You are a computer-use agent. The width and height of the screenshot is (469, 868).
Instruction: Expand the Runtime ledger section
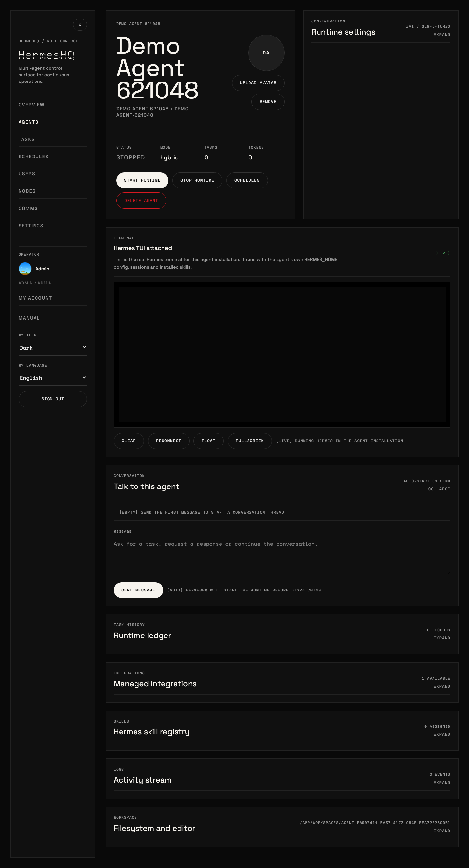[x=441, y=638]
